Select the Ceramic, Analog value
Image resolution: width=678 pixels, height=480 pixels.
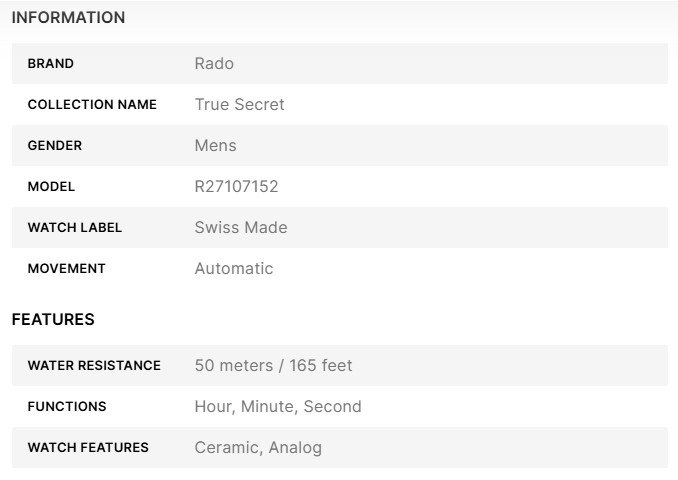click(258, 448)
